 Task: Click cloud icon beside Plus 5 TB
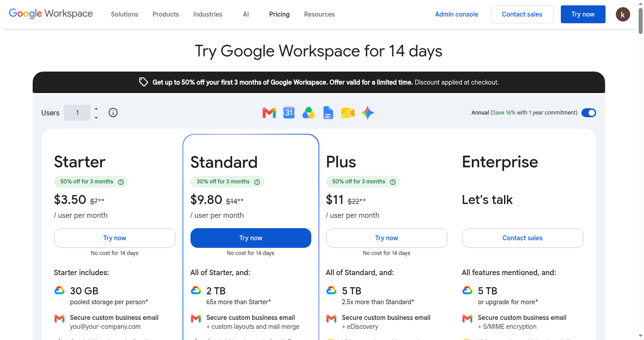331,291
